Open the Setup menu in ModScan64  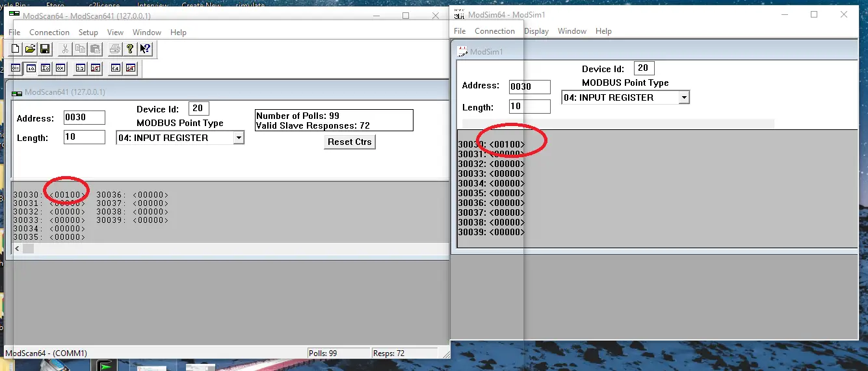pos(88,32)
